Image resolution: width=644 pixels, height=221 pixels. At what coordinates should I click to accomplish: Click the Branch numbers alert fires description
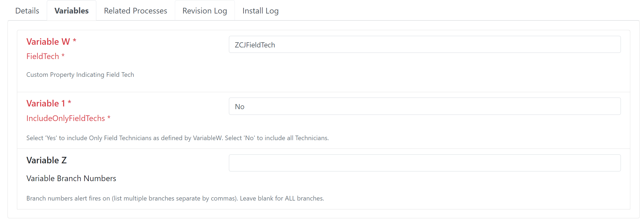tap(175, 198)
